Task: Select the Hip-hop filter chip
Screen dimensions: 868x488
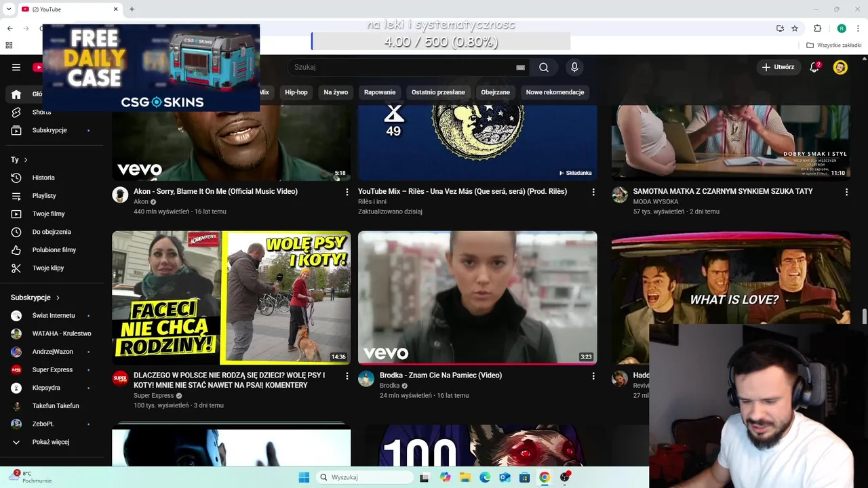Action: (x=296, y=92)
